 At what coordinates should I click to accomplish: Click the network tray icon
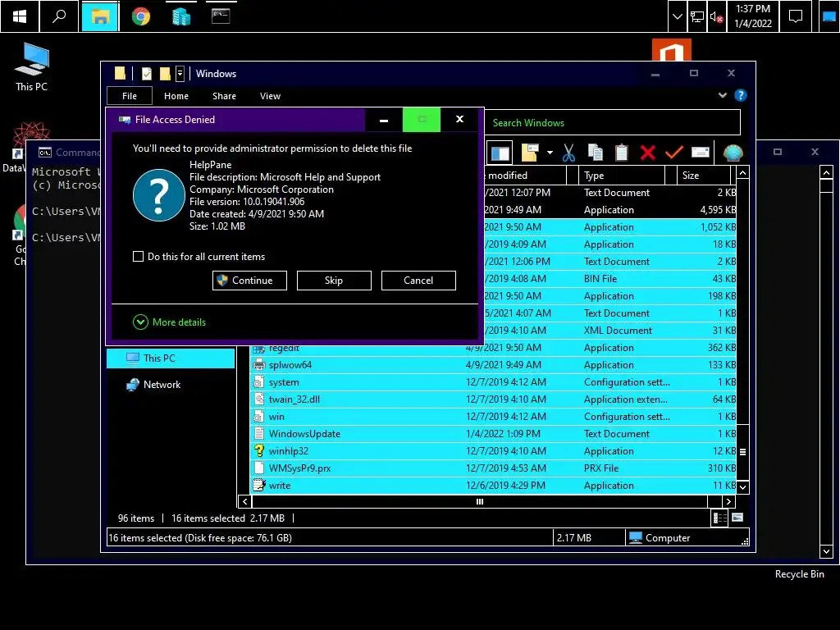pyautogui.click(x=697, y=16)
